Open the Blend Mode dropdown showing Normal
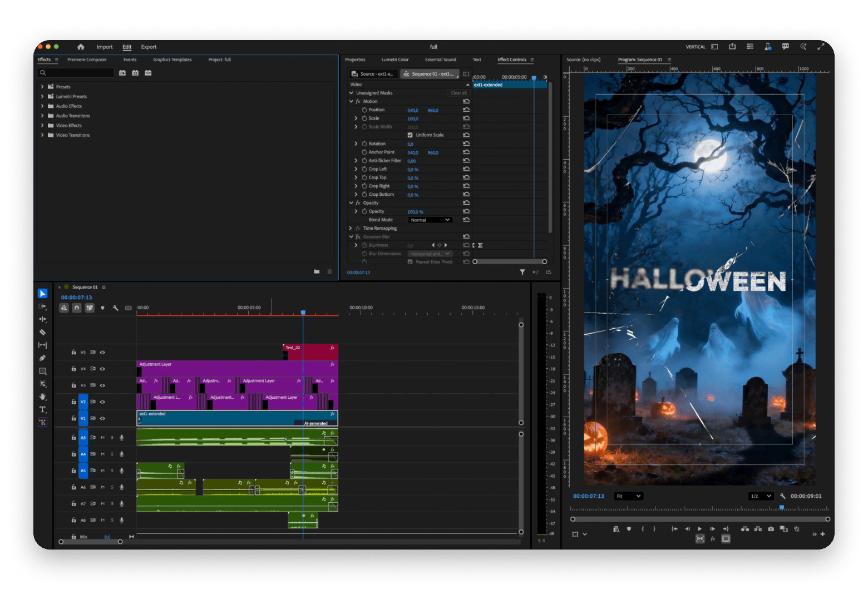 pos(430,220)
